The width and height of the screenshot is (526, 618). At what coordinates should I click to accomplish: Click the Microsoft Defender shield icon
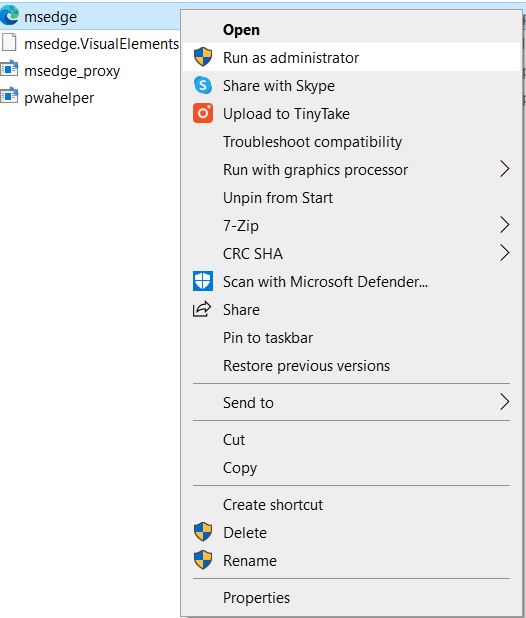pyautogui.click(x=203, y=281)
